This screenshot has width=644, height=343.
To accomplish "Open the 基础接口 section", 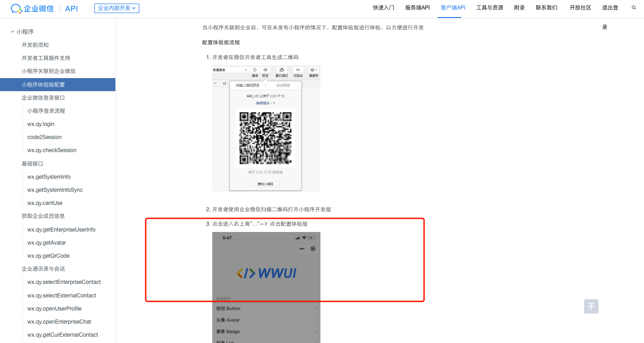I will (x=32, y=164).
